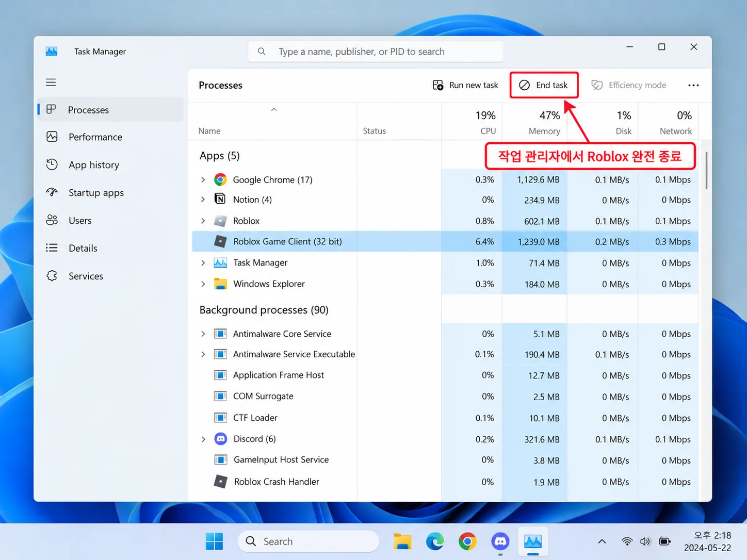Open the hamburger navigation menu
The height and width of the screenshot is (560, 747).
pos(51,83)
